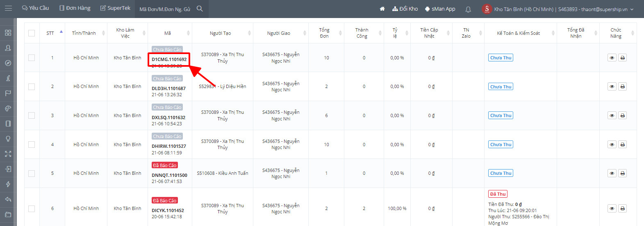Open SuperTek menu
This screenshot has width=644, height=226.
click(x=115, y=8)
